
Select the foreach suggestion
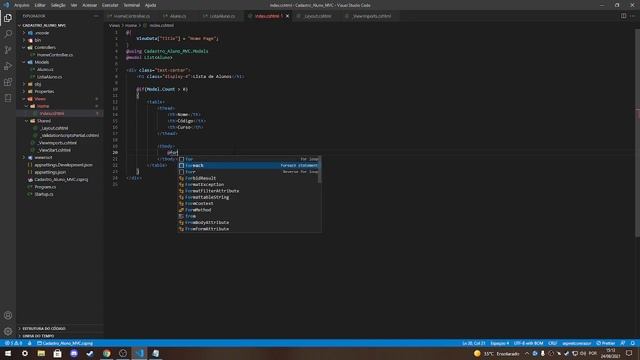click(x=248, y=165)
